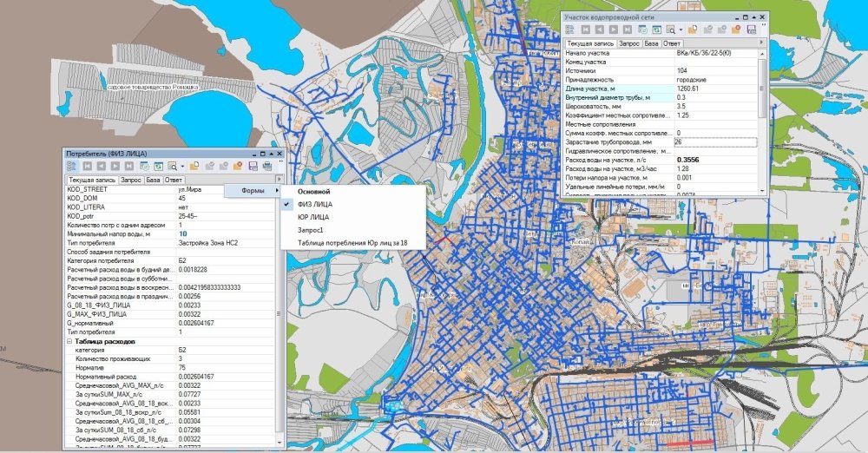Click the tree view icon in Потребитель toolbar
868x453 pixels.
pyautogui.click(x=72, y=166)
